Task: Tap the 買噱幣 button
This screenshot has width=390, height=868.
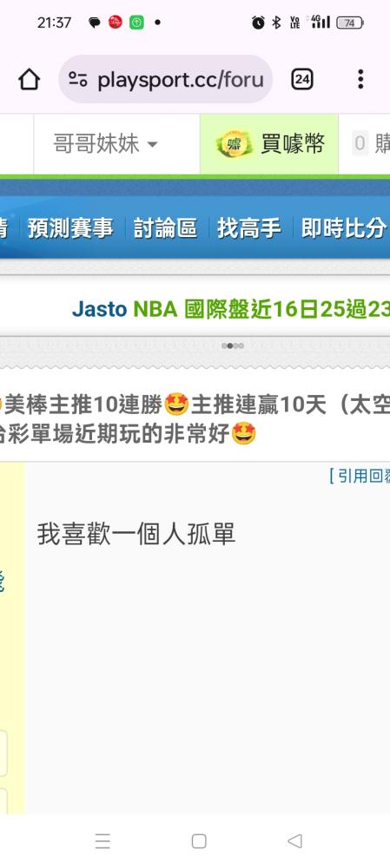Action: (x=269, y=144)
